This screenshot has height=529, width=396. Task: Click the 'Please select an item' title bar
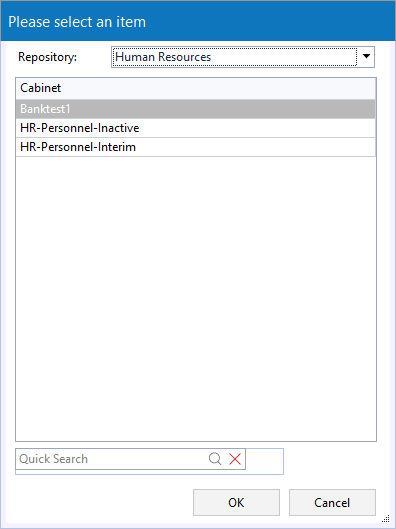[x=198, y=22]
